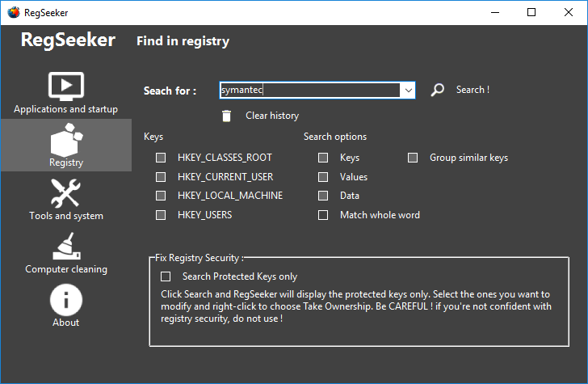The image size is (588, 384).
Task: Click the RegSeeker logo heading
Action: (x=68, y=40)
